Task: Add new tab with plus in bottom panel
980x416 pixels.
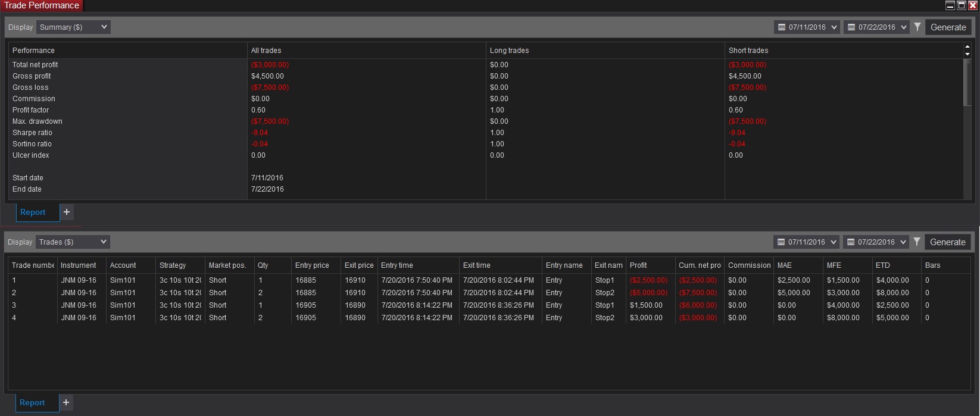Action: pyautogui.click(x=66, y=402)
